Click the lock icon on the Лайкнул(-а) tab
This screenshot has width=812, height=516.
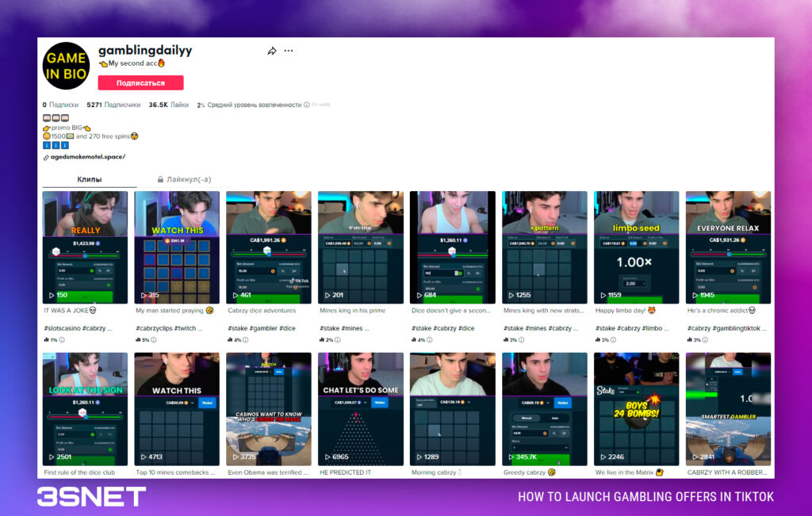(159, 178)
